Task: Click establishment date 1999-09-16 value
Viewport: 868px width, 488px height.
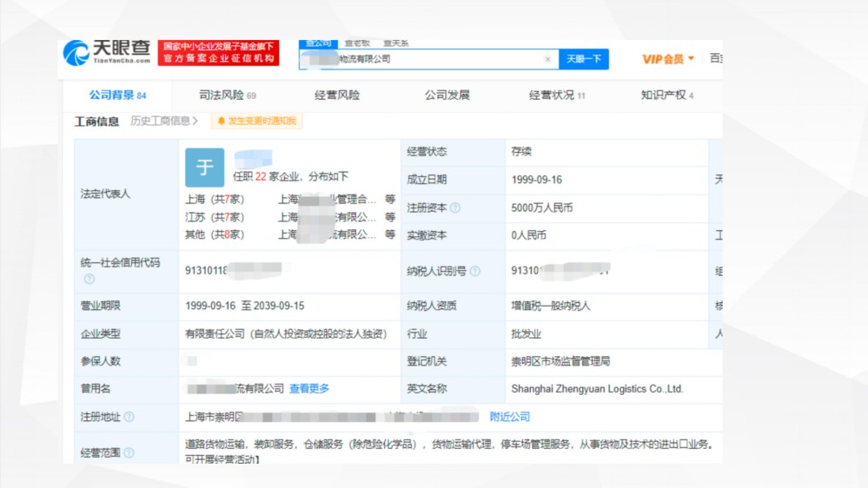Action: (x=536, y=180)
